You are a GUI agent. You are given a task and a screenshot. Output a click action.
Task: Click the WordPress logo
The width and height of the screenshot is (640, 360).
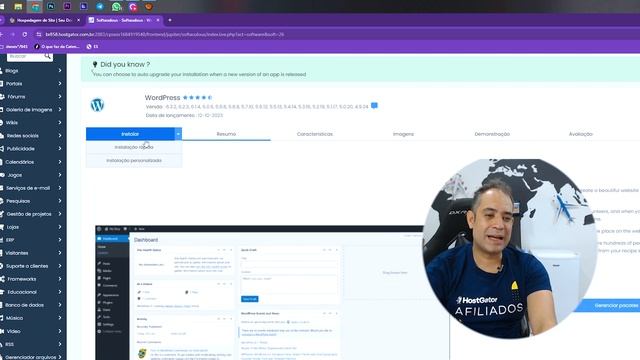tap(97, 105)
